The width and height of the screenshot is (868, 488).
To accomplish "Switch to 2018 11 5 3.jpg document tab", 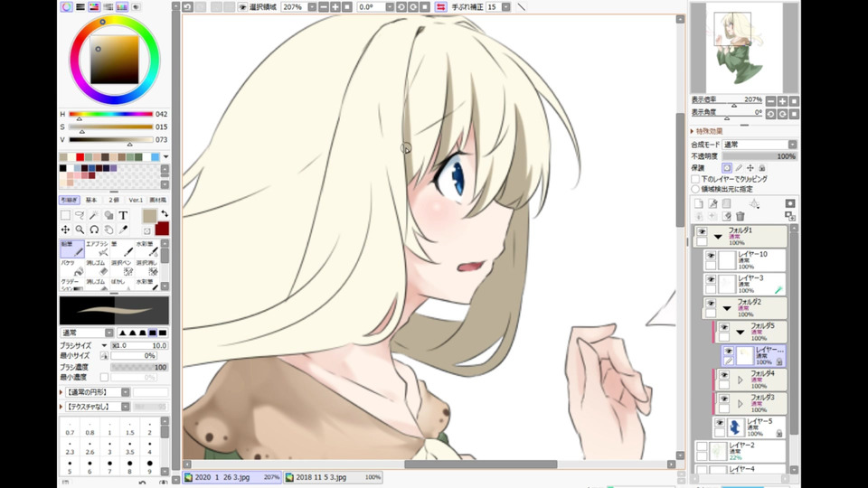I will (x=334, y=477).
